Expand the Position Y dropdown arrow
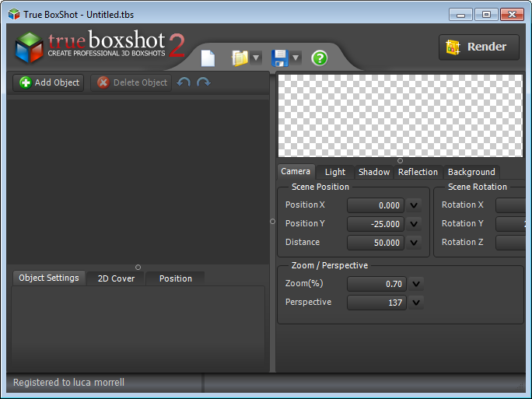Screen dimensions: 532x399 pos(414,224)
